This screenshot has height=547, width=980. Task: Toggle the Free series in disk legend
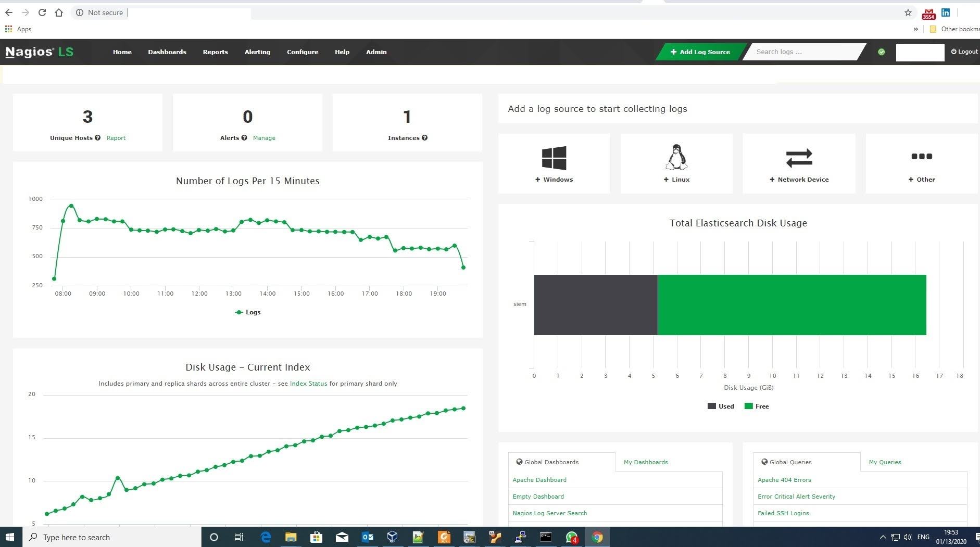(757, 406)
